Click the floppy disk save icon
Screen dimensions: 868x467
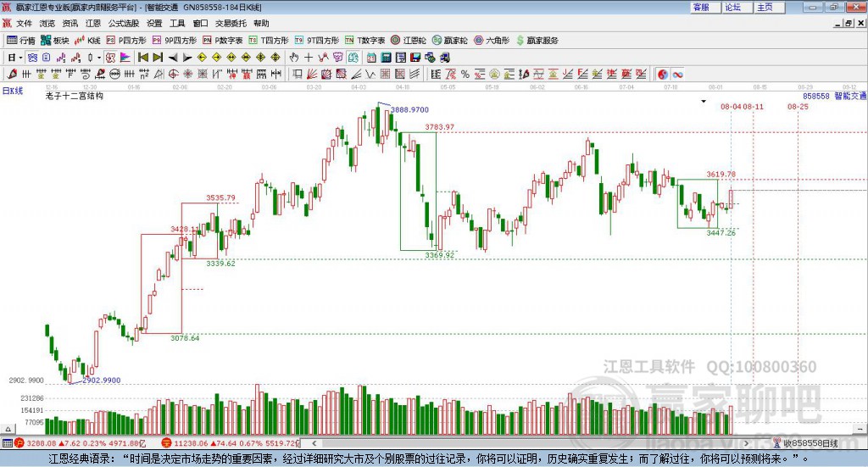point(415,57)
